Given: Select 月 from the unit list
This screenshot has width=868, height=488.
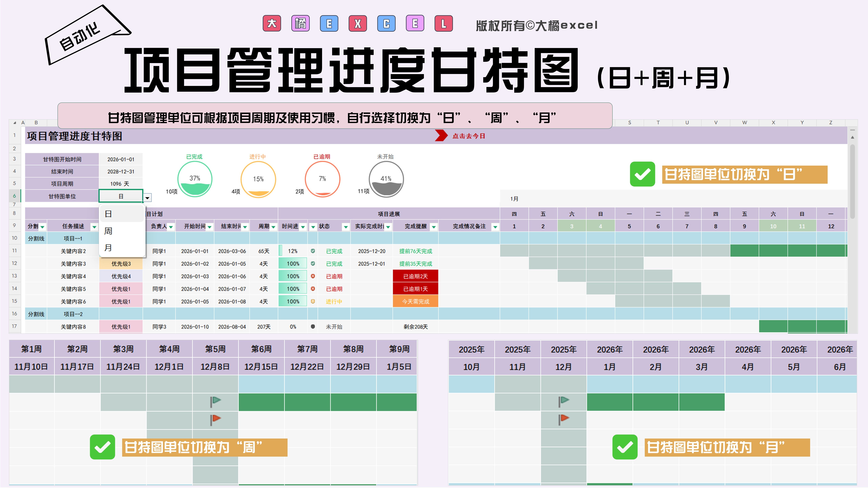Looking at the screenshot, I should pos(108,248).
